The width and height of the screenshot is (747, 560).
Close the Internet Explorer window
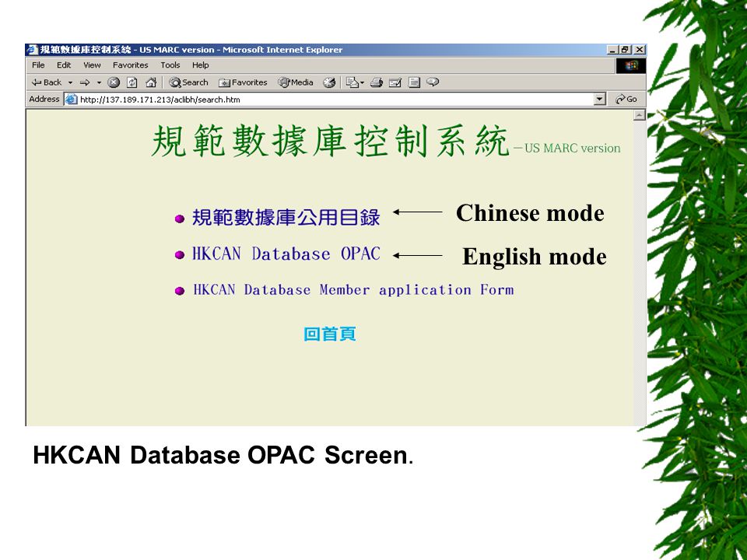(x=640, y=50)
